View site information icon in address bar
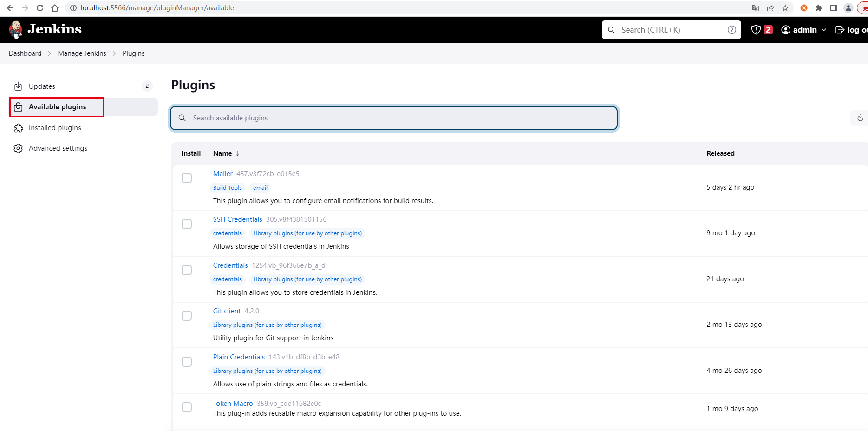The image size is (868, 431). point(73,8)
